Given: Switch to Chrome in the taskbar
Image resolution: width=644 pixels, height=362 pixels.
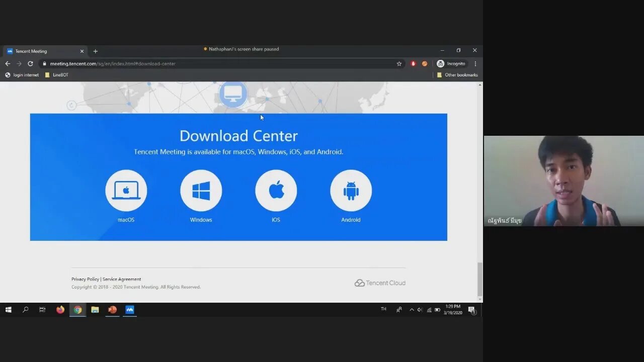Looking at the screenshot, I should (x=77, y=310).
